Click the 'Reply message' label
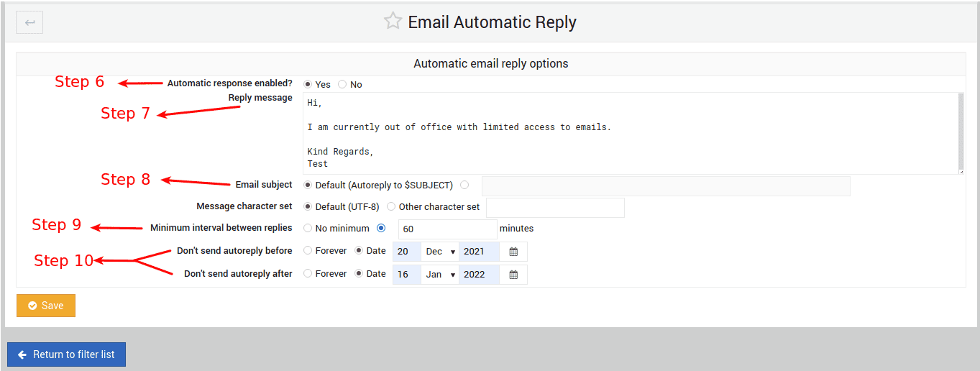The height and width of the screenshot is (371, 980). click(260, 98)
